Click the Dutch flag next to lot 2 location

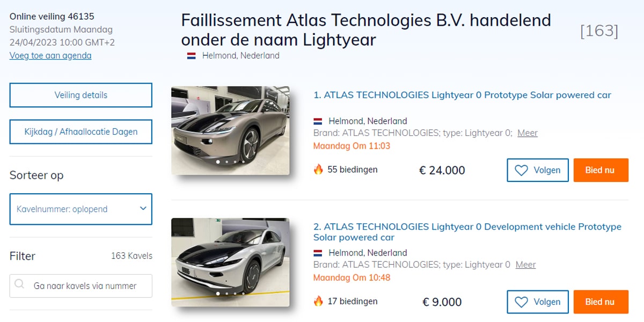tap(318, 253)
